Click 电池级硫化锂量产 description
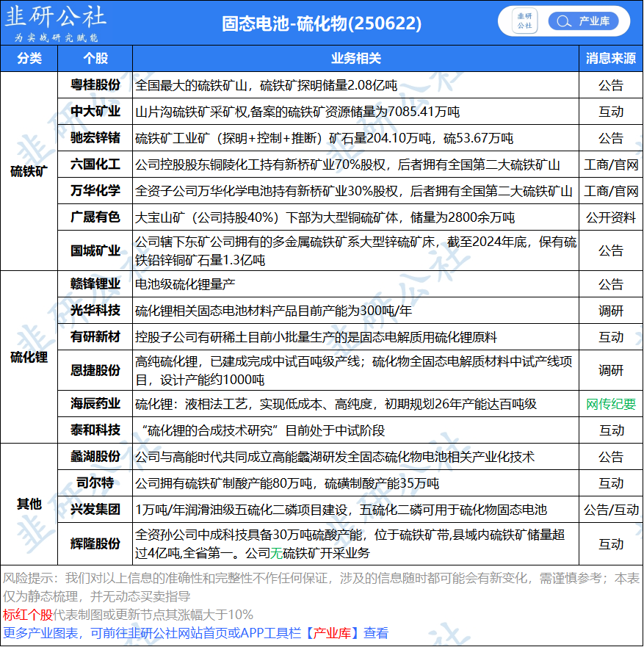The width and height of the screenshot is (644, 647). [x=185, y=284]
